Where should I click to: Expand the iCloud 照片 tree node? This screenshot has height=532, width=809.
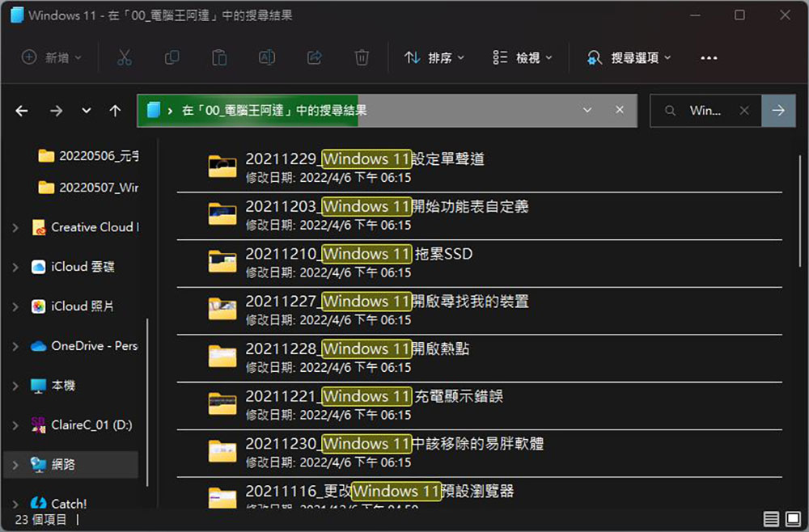pyautogui.click(x=15, y=306)
